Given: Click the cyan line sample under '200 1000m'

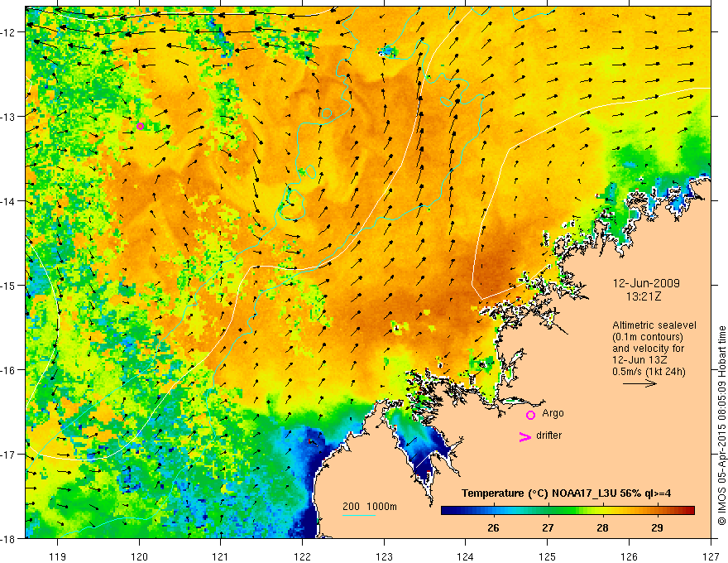Looking at the screenshot, I should pos(358,515).
